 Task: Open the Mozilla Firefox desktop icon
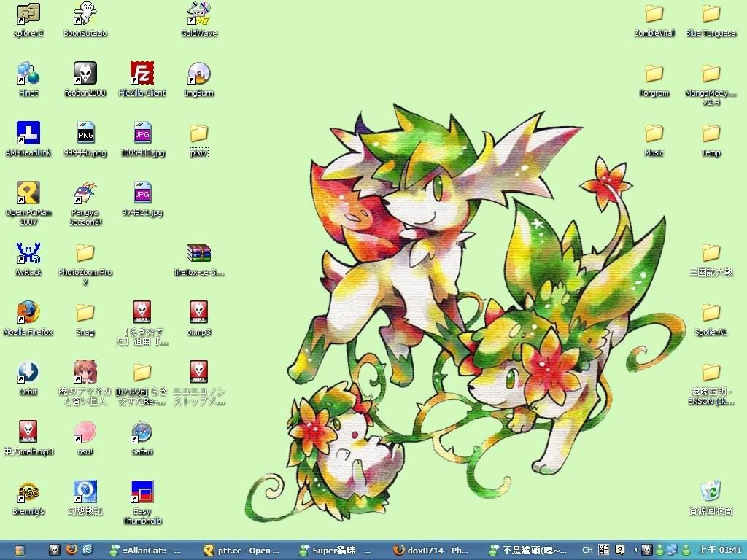(28, 312)
